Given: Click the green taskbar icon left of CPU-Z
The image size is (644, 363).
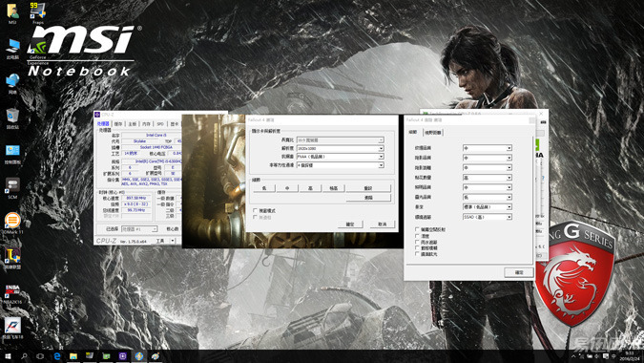Looking at the screenshot, I should [106, 356].
